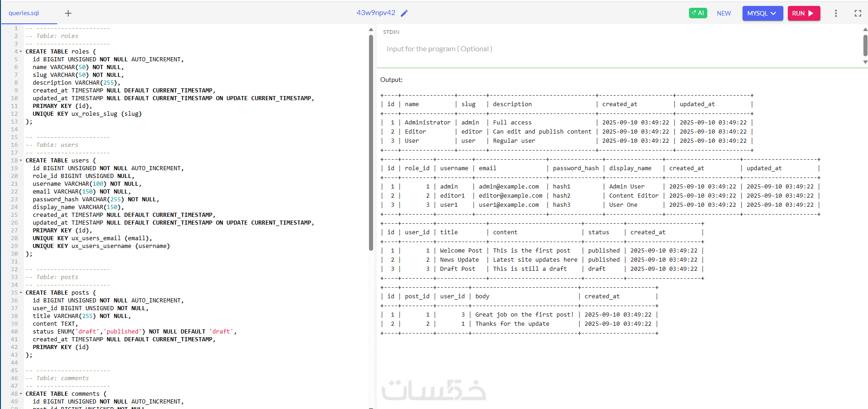Select 'admin@example.com' email in output
The width and height of the screenshot is (868, 409).
click(x=509, y=187)
